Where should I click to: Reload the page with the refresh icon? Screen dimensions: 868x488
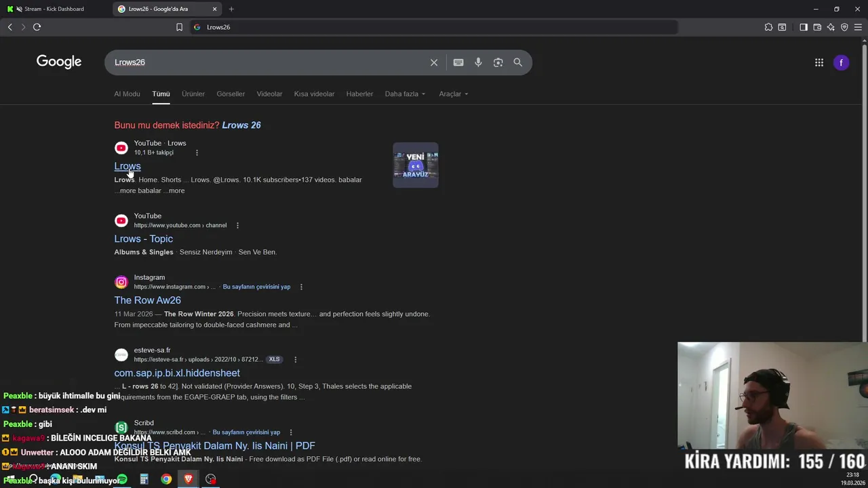pyautogui.click(x=37, y=27)
